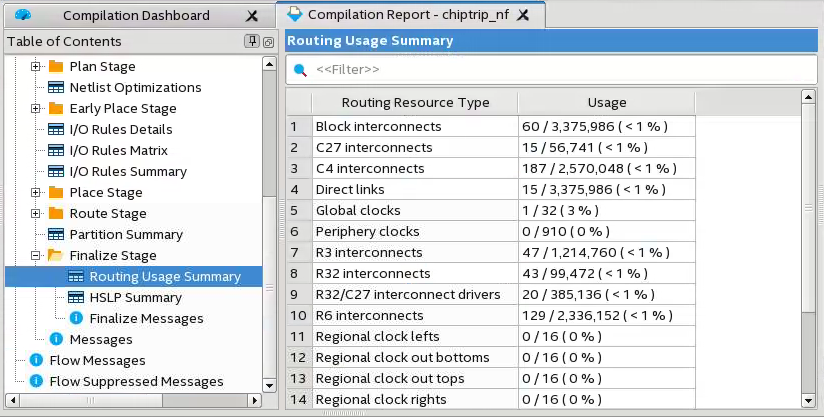This screenshot has height=417, width=824.
Task: Click the info icon beside Flow Suppressed Messages
Action: tap(36, 381)
